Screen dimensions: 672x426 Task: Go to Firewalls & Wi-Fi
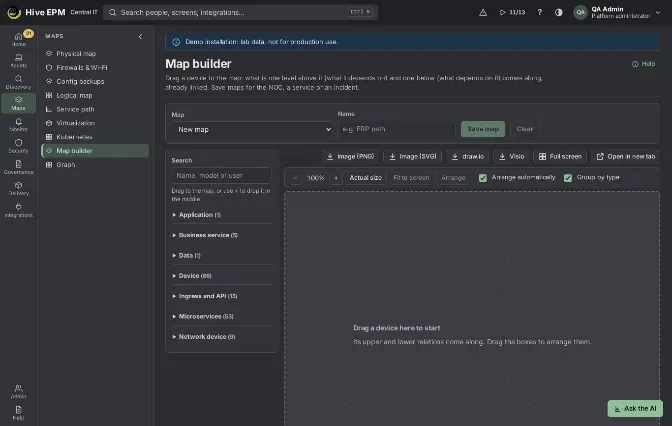coord(95,68)
